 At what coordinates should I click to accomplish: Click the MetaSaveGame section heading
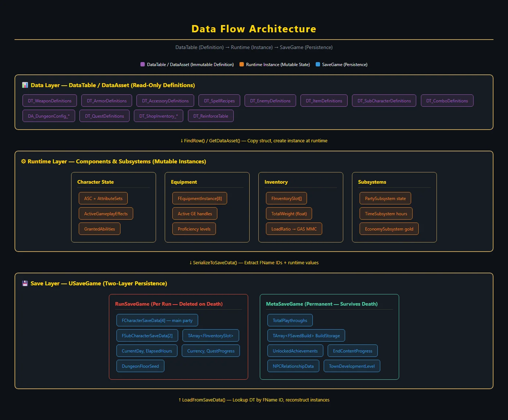pyautogui.click(x=321, y=304)
